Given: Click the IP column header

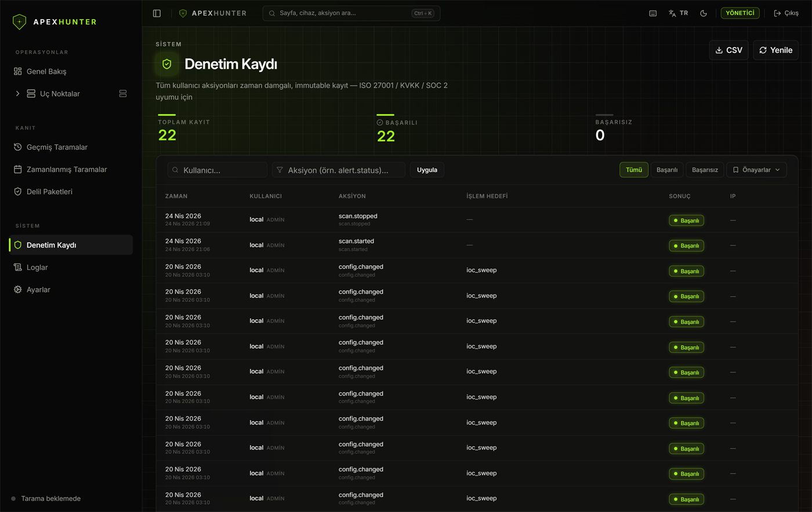Looking at the screenshot, I should (733, 196).
